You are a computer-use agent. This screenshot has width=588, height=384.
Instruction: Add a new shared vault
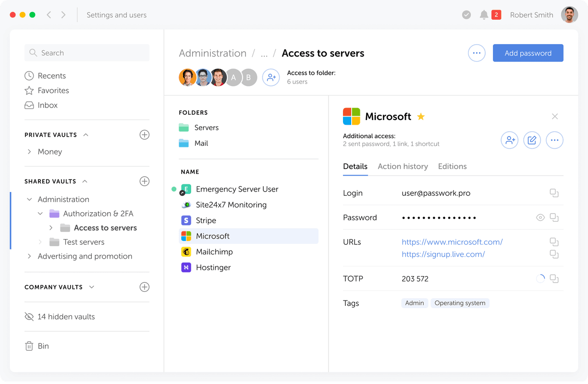click(x=145, y=181)
